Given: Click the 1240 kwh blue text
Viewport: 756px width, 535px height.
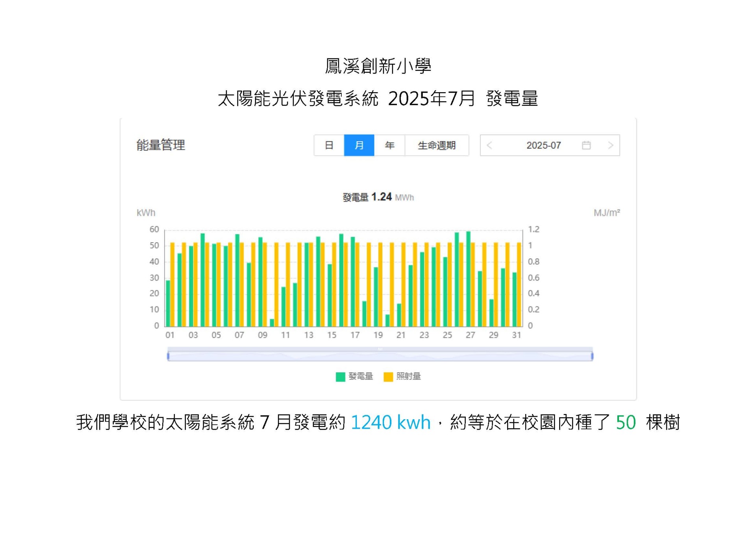Looking at the screenshot, I should pos(391,422).
